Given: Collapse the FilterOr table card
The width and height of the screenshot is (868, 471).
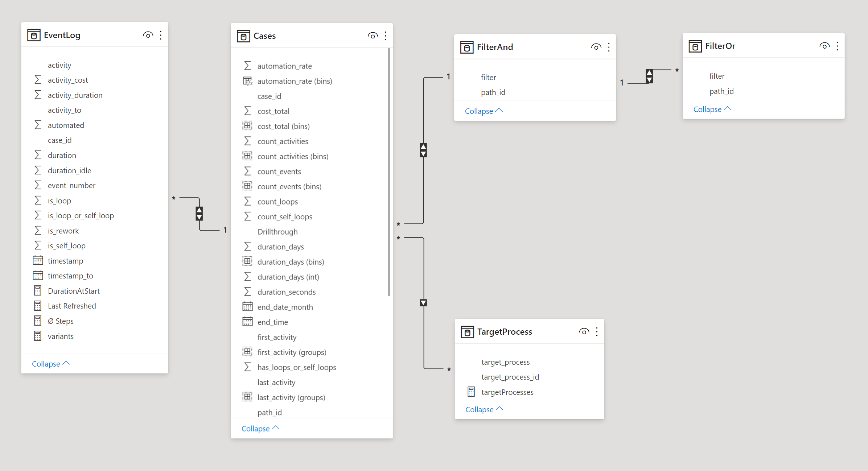Looking at the screenshot, I should point(712,110).
